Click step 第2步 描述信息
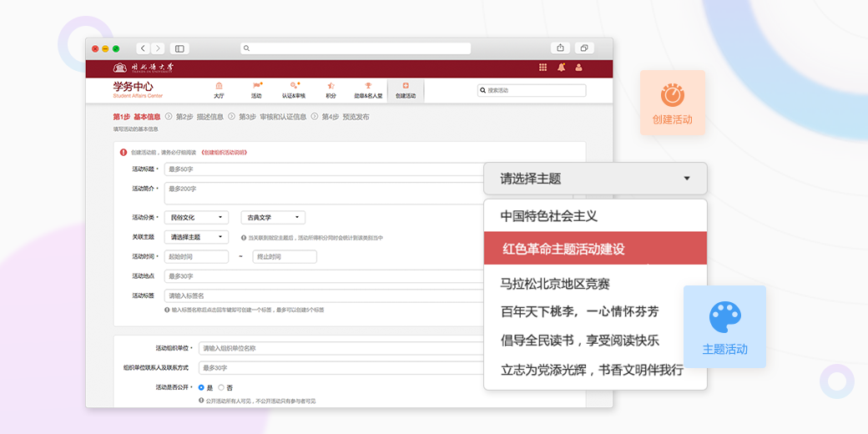 point(199,117)
